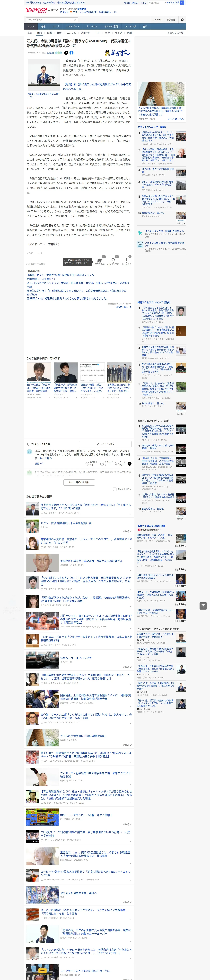Click the comment count bubble icon 125
Image resolution: width=210 pixels, height=980 pixels.
click(x=51, y=53)
